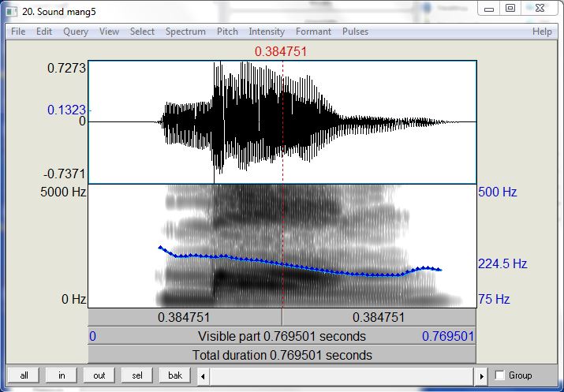The height and width of the screenshot is (392, 564).
Task: Play the left 0.384751 segment bar
Action: click(x=185, y=317)
